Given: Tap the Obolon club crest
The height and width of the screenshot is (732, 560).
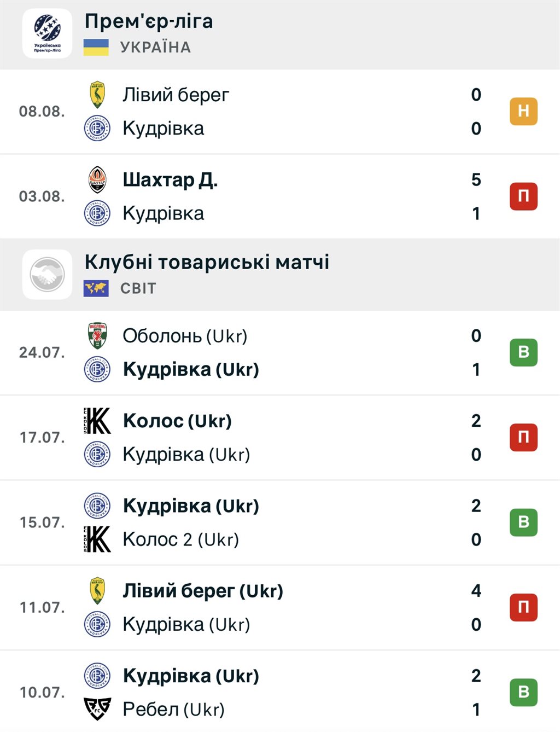Looking at the screenshot, I should [x=97, y=335].
